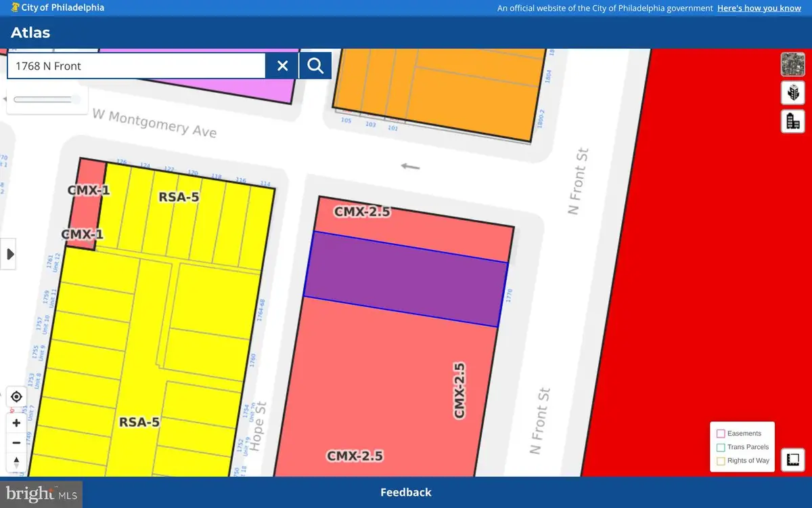
Task: Switch to aerial imagery basemap thumbnail
Action: coord(792,65)
